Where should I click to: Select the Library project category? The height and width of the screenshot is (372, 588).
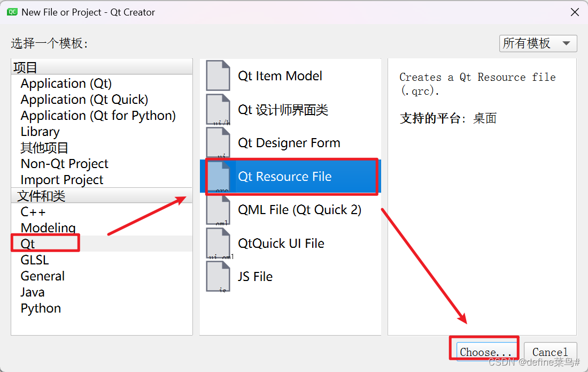(x=102, y=132)
